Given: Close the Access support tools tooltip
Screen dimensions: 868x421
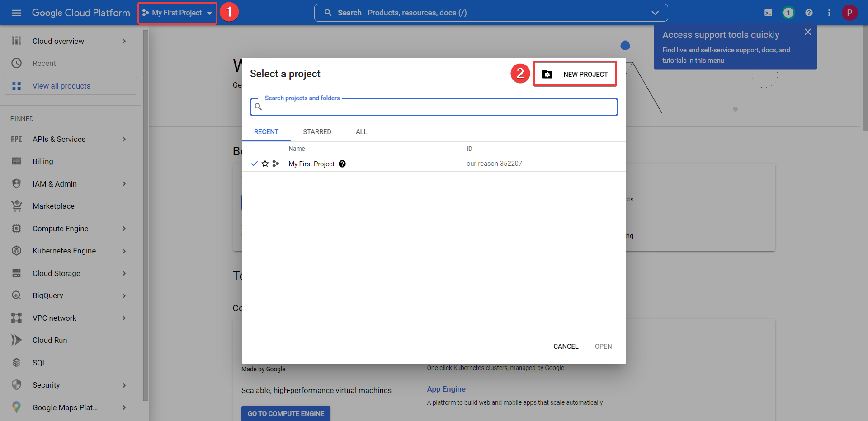Looking at the screenshot, I should coord(808,32).
